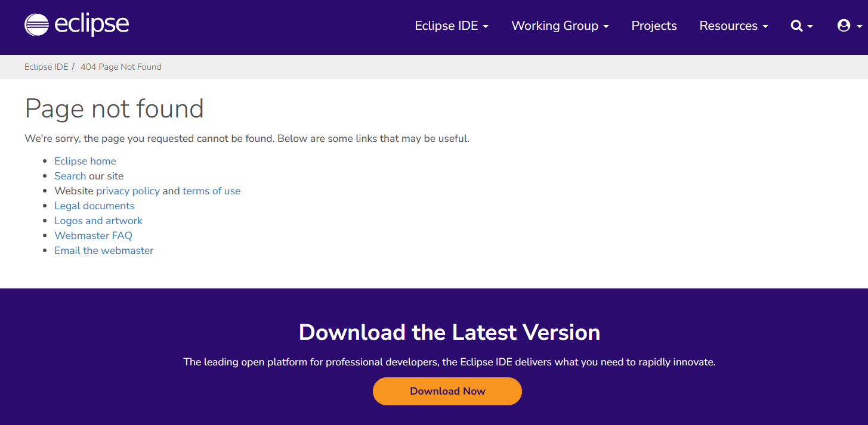868x425 pixels.
Task: Click the Page not found heading
Action: [115, 108]
